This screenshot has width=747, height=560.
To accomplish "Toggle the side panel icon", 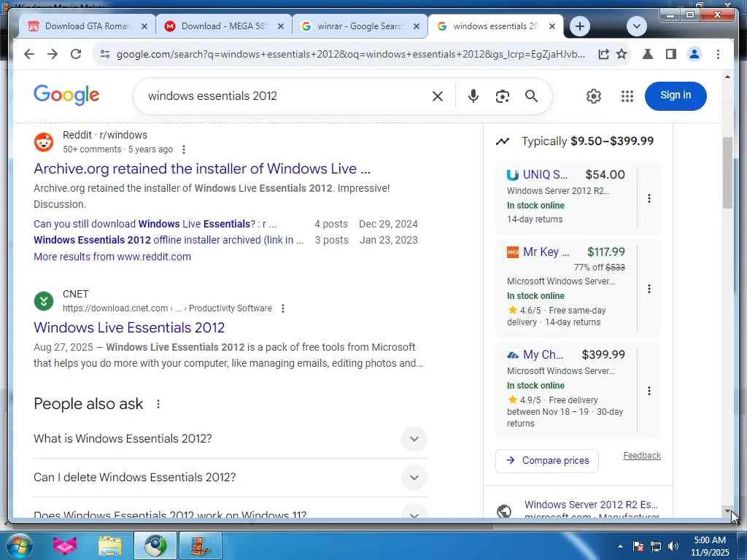I will tap(671, 54).
